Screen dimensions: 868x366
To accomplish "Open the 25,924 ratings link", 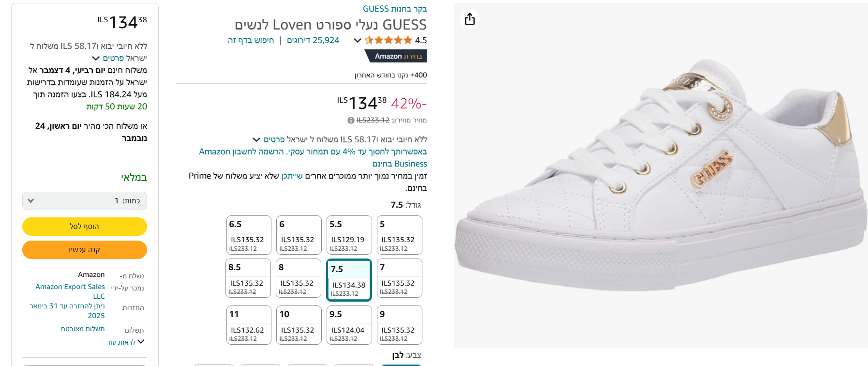I will tap(313, 40).
